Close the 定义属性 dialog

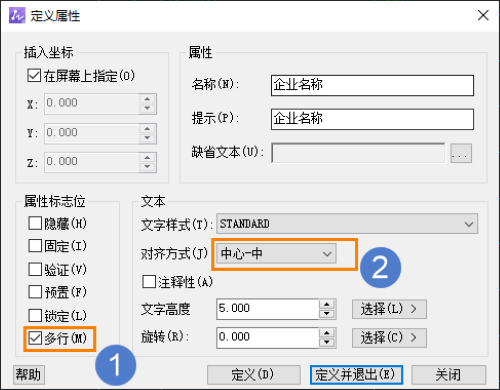(483, 15)
